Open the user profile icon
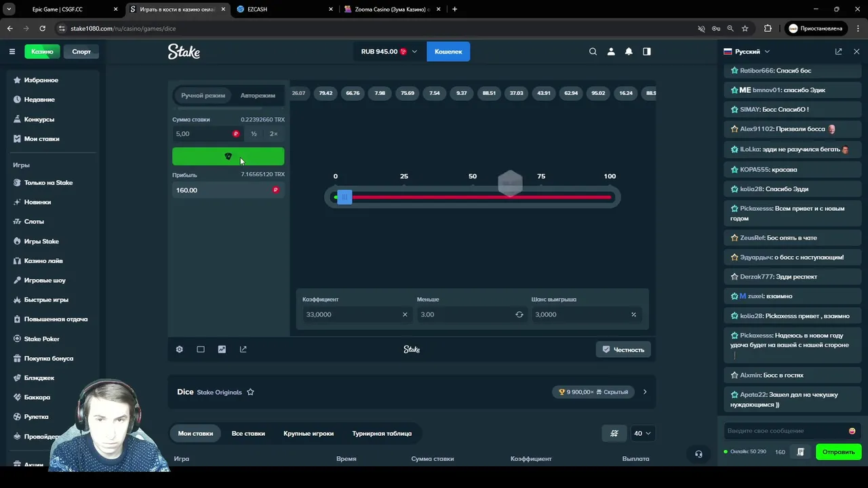This screenshot has width=868, height=488. [x=611, y=52]
